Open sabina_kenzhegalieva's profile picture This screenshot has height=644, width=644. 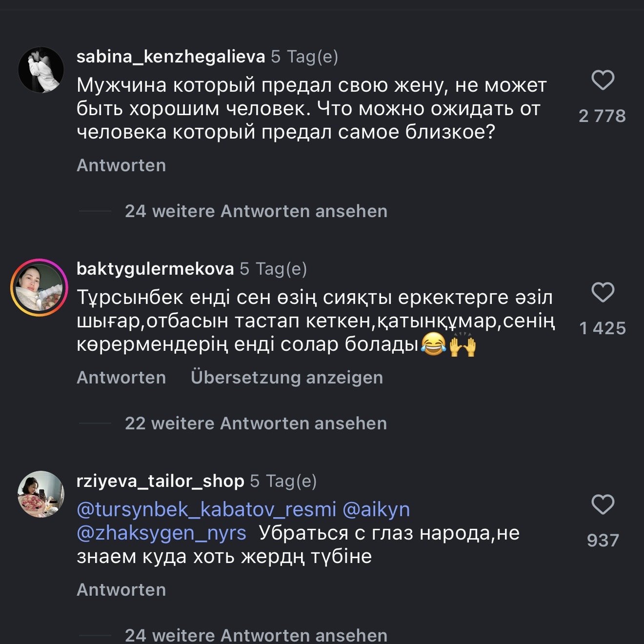[x=41, y=70]
